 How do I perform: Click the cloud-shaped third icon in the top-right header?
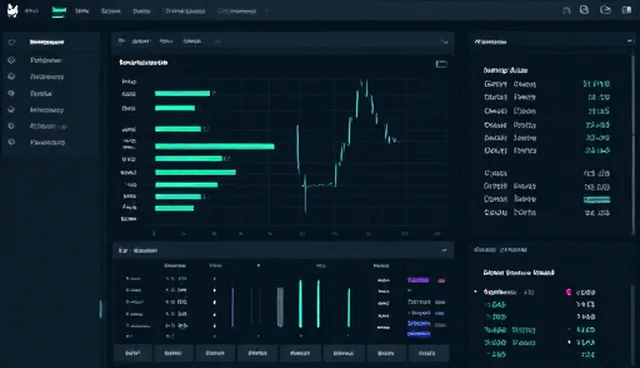(x=605, y=10)
